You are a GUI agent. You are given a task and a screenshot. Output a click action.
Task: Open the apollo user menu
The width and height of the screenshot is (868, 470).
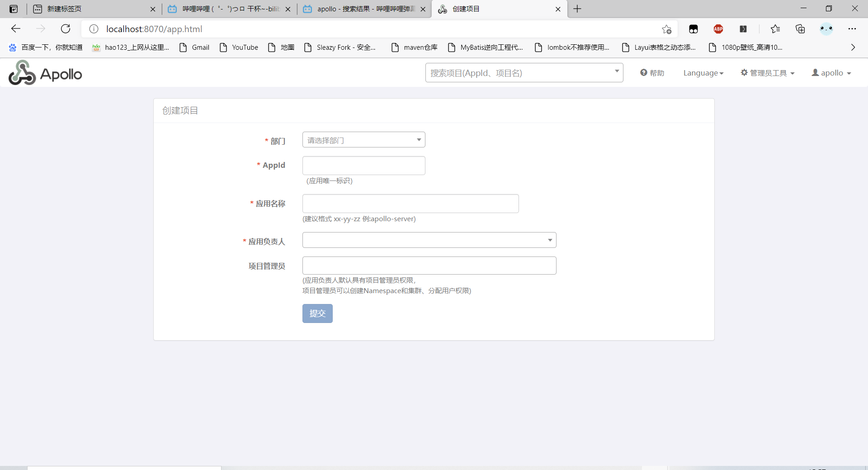831,73
